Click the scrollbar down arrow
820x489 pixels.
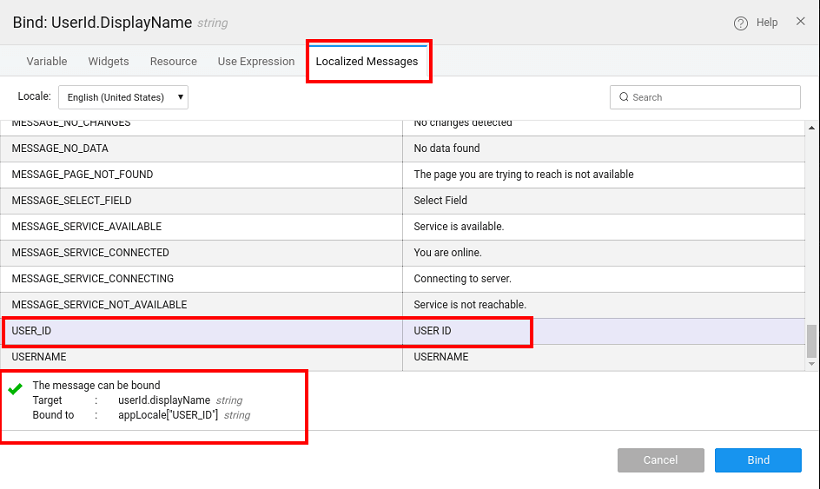tap(812, 364)
